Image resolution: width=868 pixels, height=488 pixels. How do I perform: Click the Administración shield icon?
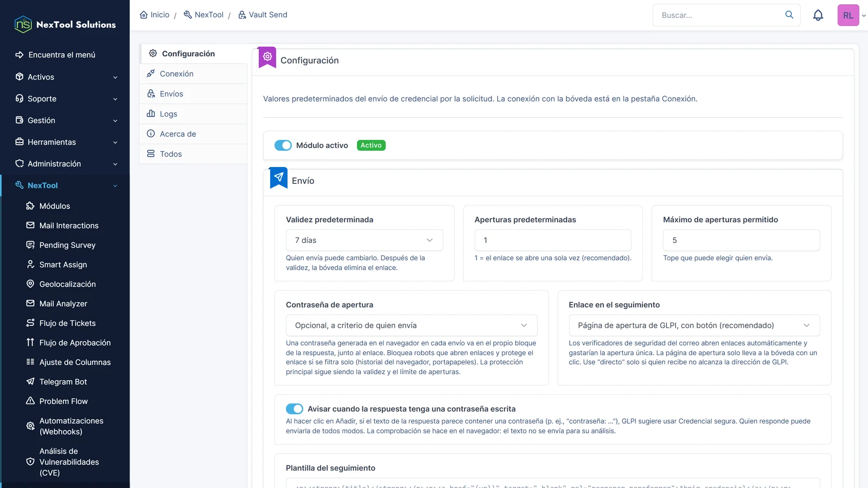point(20,164)
